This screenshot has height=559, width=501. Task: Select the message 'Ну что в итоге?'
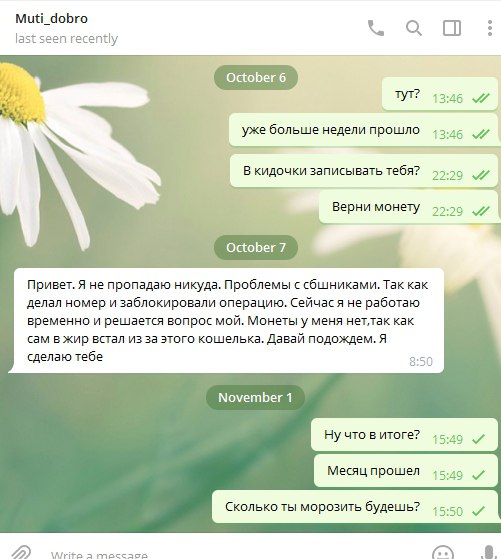[404, 435]
